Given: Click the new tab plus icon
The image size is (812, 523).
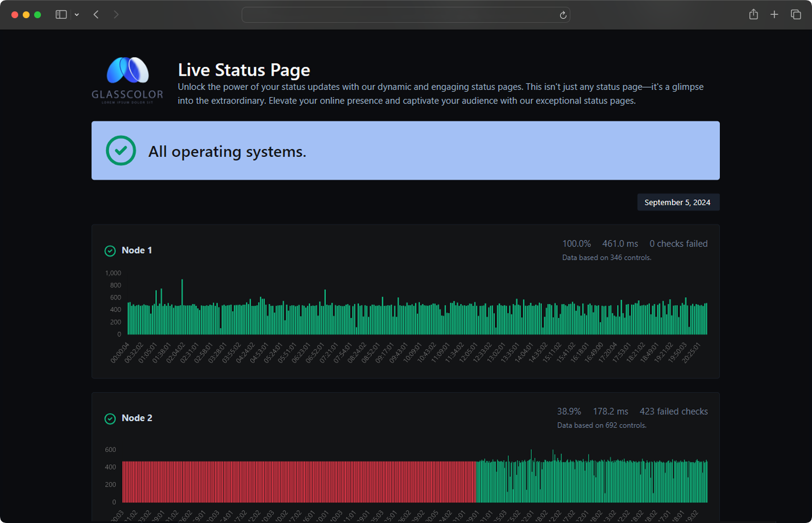Looking at the screenshot, I should [x=774, y=14].
